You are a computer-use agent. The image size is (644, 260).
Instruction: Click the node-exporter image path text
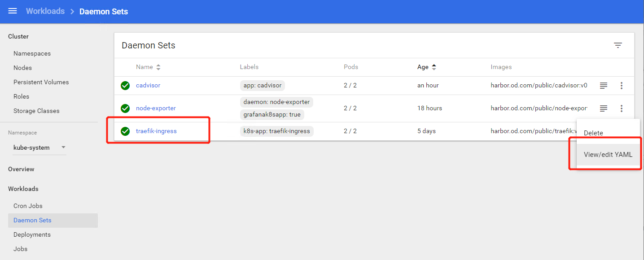[539, 108]
